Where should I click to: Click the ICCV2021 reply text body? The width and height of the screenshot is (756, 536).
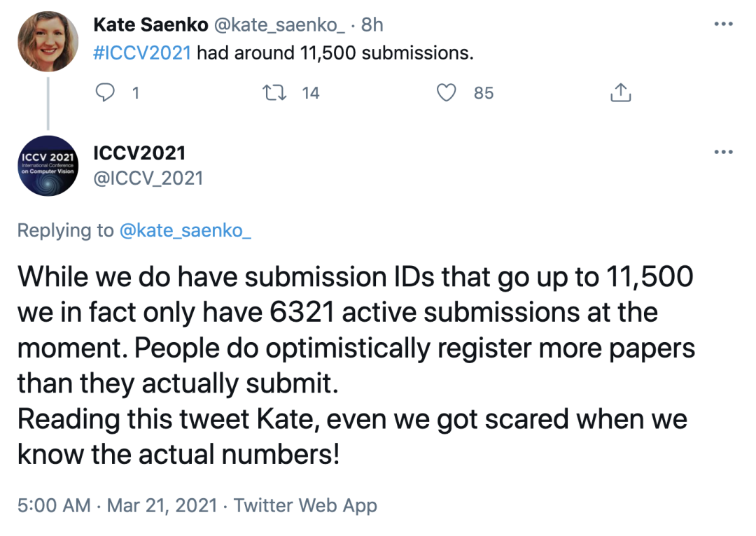(x=356, y=365)
